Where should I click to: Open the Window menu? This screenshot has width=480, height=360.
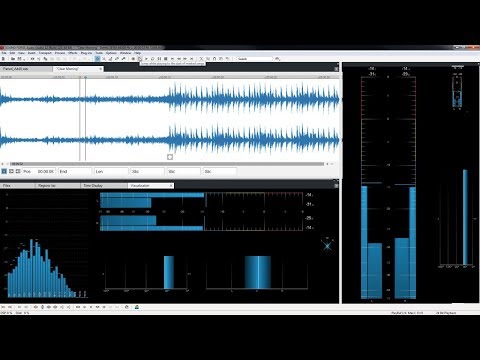125,53
